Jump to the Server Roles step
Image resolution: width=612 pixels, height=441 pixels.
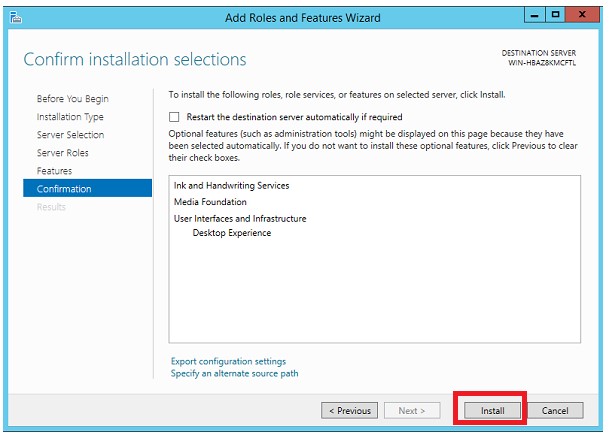(x=62, y=153)
